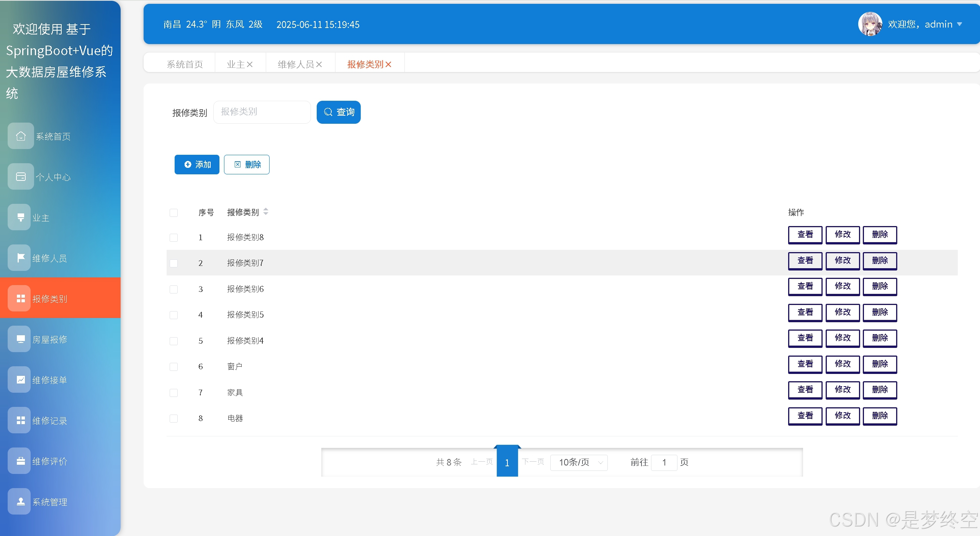Click the 房屋报修 monitor icon
Viewport: 980px width, 536px height.
[x=21, y=339]
